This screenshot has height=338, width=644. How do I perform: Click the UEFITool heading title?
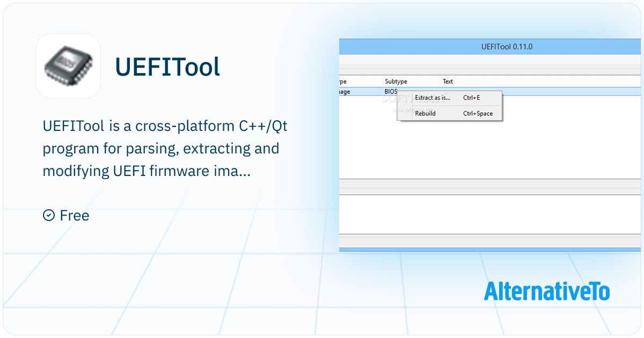pyautogui.click(x=167, y=67)
